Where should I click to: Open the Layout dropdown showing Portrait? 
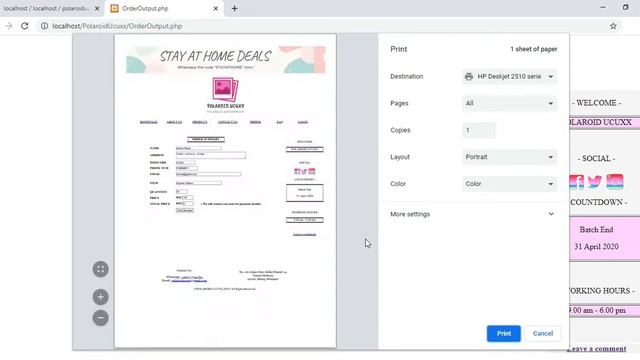coord(509,157)
